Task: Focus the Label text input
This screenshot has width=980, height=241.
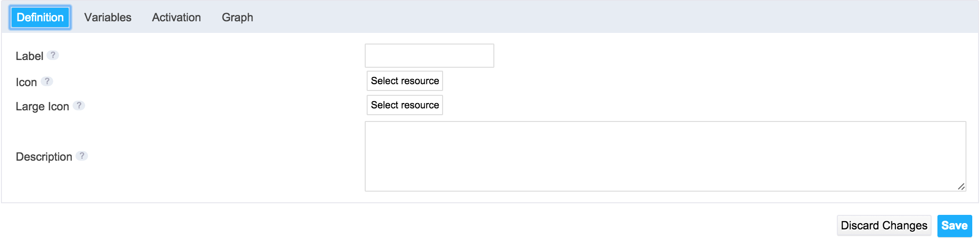Action: coord(430,56)
